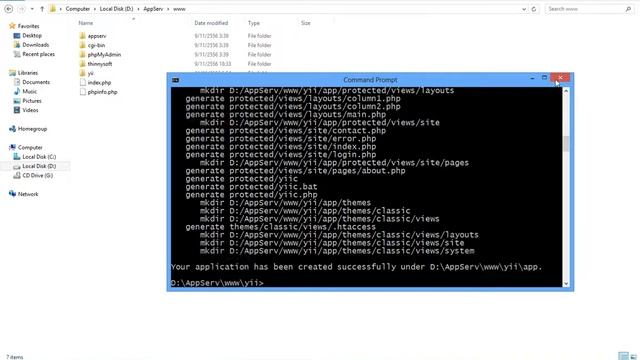Click the D:\AppServ\www\yii> prompt line
Image resolution: width=640 pixels, height=360 pixels.
pos(217,283)
